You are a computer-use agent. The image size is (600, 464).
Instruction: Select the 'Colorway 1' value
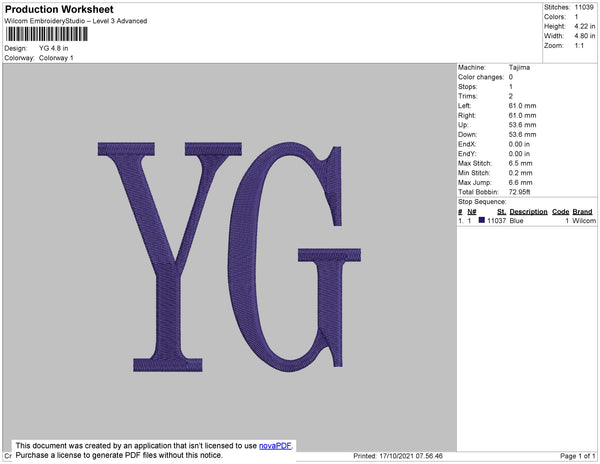point(56,58)
